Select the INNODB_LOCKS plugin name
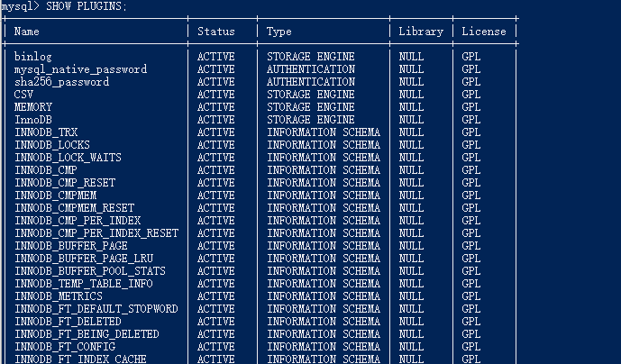Viewport: 621px width, 364px height. click(52, 145)
